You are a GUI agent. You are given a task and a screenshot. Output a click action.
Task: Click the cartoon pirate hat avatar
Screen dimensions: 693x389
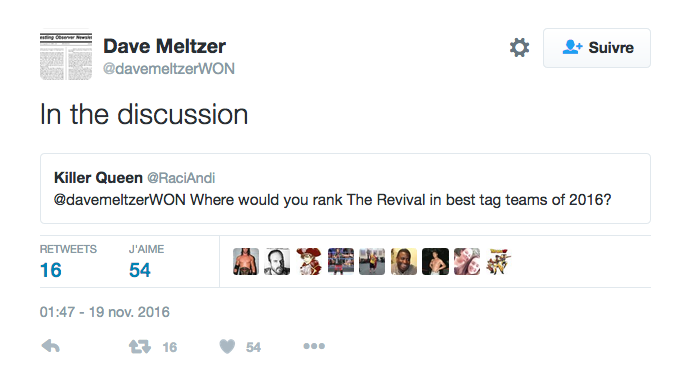tap(309, 261)
